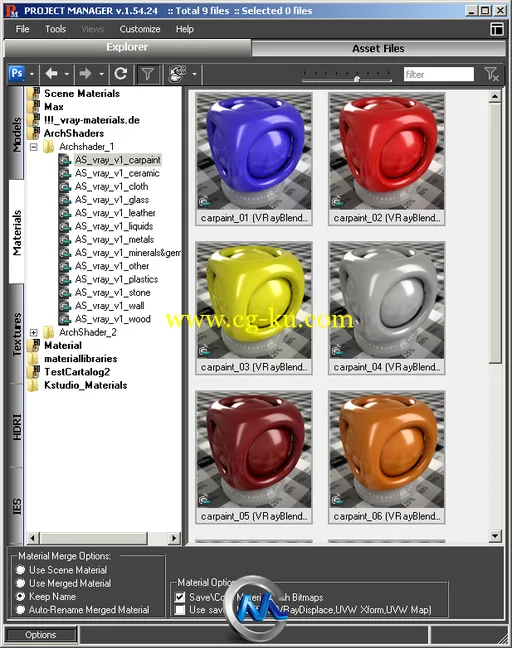Viewport: 512px width, 648px height.
Task: Click the material tools icon in toolbar
Action: 178,74
